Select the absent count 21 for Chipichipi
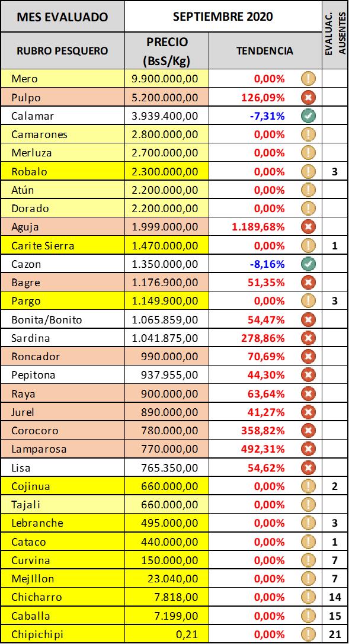Viewport: 349px width, 644px height. pos(335,635)
